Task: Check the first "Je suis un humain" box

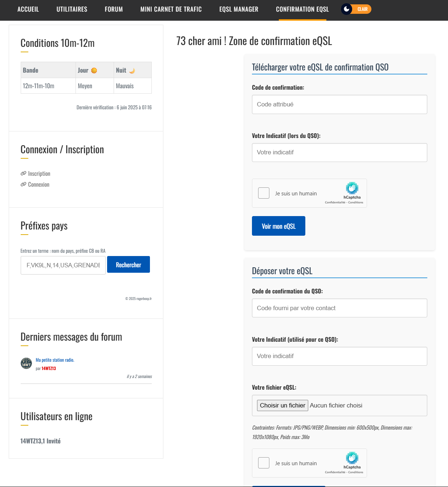Action: pos(264,193)
